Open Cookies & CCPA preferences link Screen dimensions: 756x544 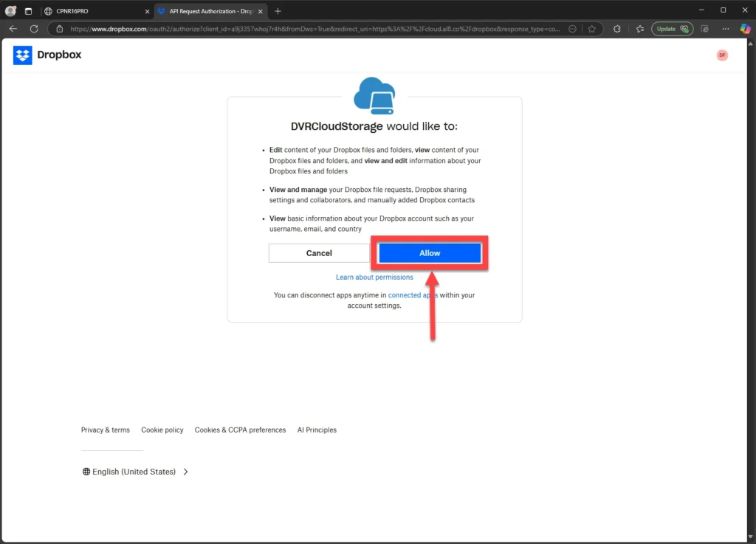click(240, 430)
